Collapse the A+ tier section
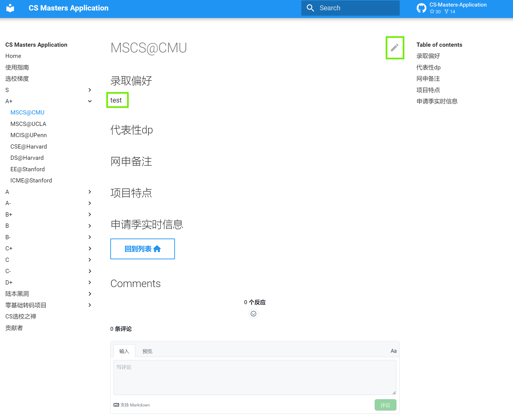 pyautogui.click(x=89, y=101)
